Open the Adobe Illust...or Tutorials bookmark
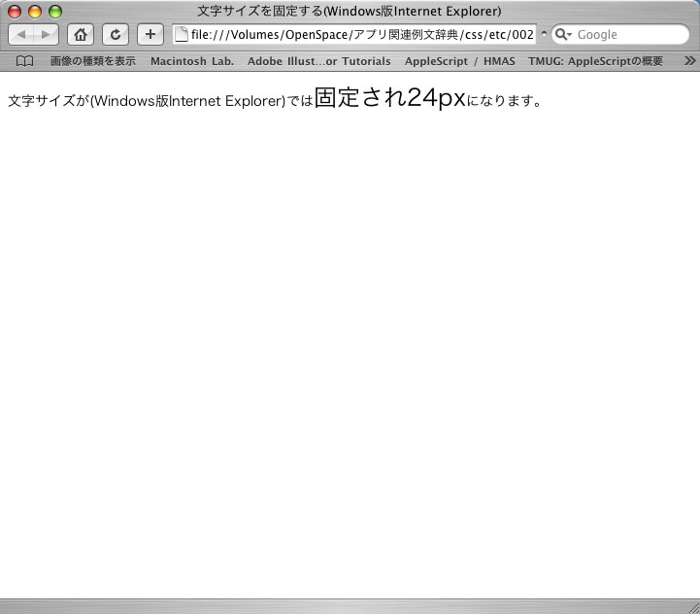Screen dimensions: 700x614 pyautogui.click(x=318, y=61)
